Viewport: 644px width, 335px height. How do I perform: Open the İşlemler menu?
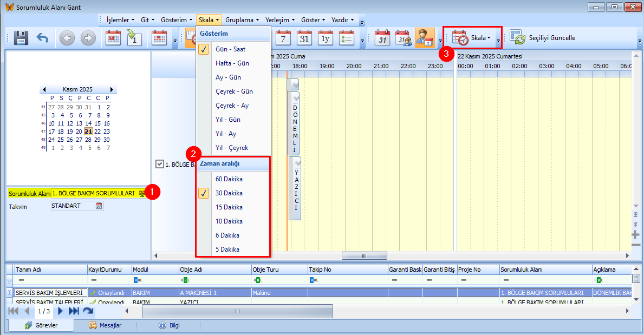tap(121, 19)
